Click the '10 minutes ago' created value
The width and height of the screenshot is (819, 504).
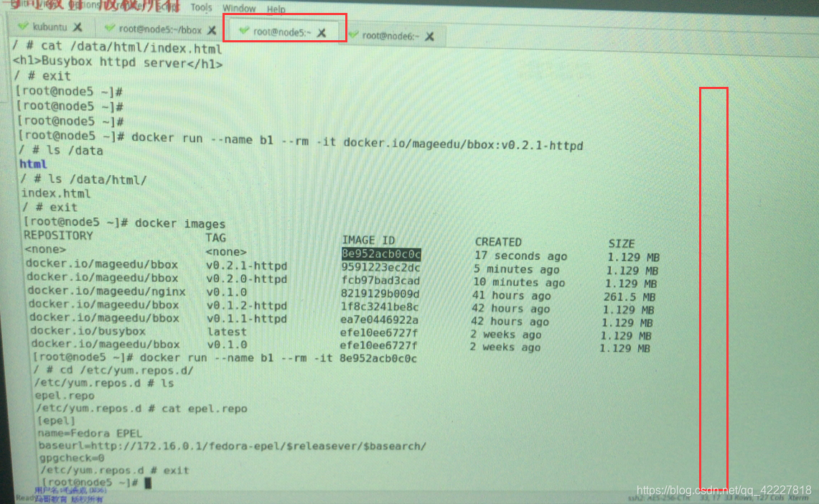coord(519,283)
